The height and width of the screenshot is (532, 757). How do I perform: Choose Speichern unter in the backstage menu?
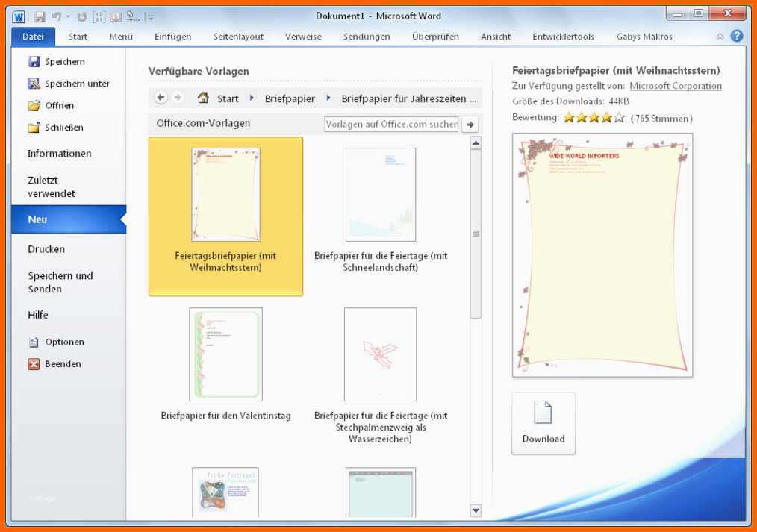coord(69,84)
